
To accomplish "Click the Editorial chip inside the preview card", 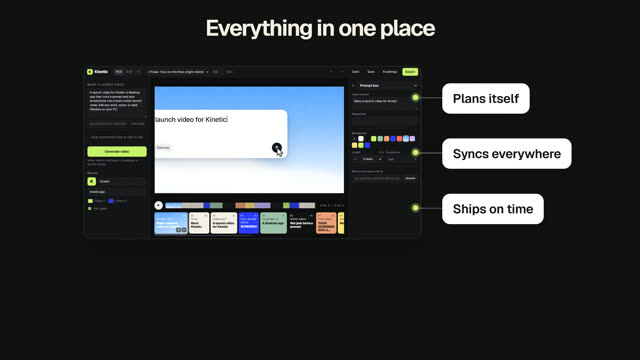I will click(163, 147).
